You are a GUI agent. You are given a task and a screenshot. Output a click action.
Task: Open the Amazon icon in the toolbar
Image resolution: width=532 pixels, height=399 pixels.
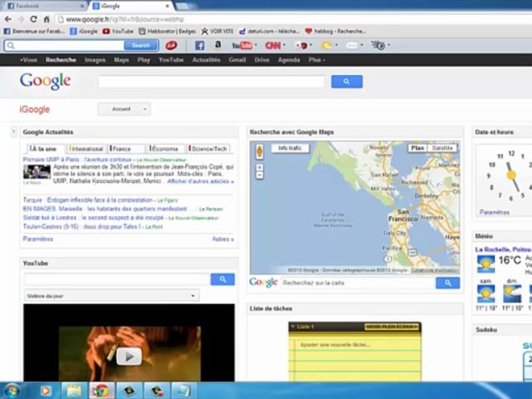(x=218, y=45)
